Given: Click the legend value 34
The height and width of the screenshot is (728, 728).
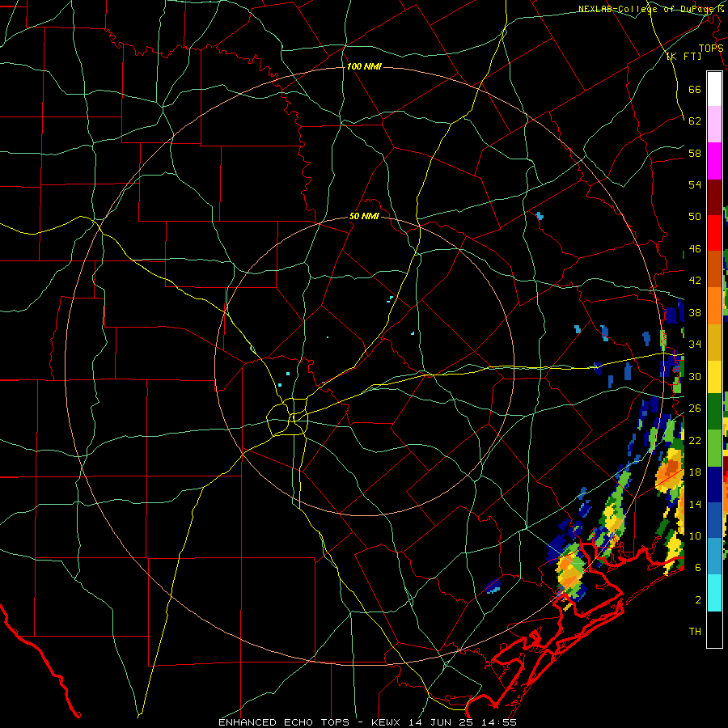Looking at the screenshot, I should tap(695, 344).
